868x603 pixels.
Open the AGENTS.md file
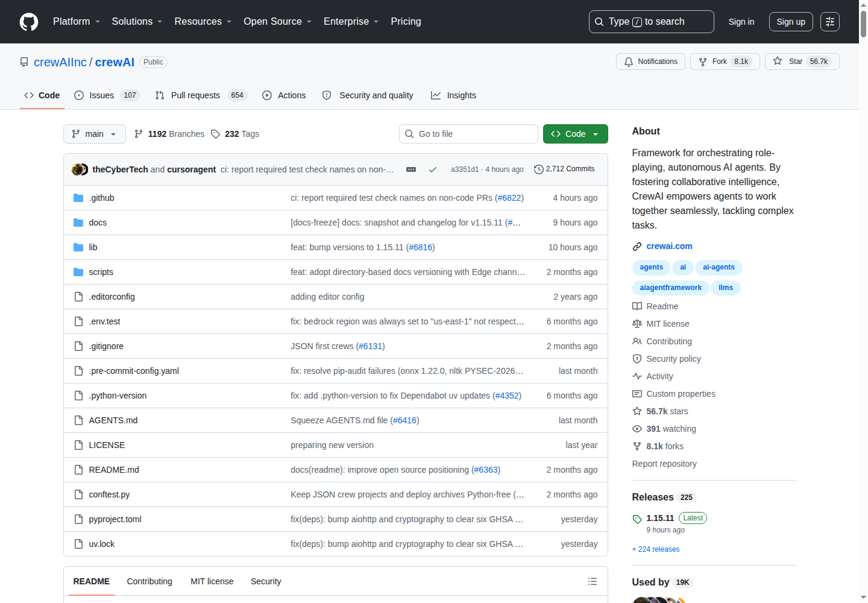click(113, 420)
